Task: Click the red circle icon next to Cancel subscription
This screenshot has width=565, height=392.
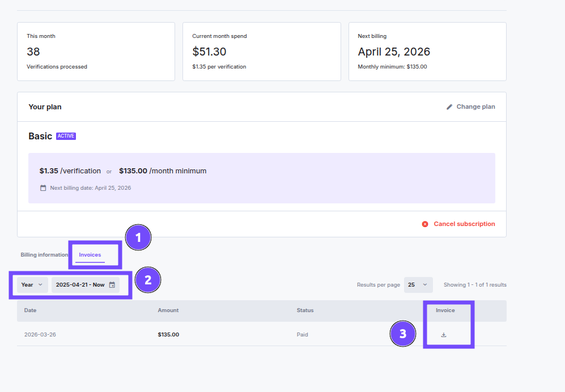Action: click(x=424, y=224)
